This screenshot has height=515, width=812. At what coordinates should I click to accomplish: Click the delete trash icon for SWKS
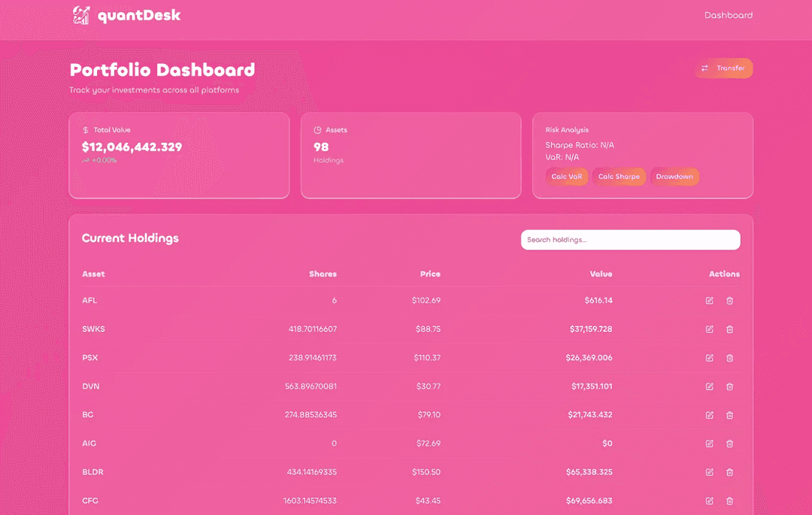729,329
